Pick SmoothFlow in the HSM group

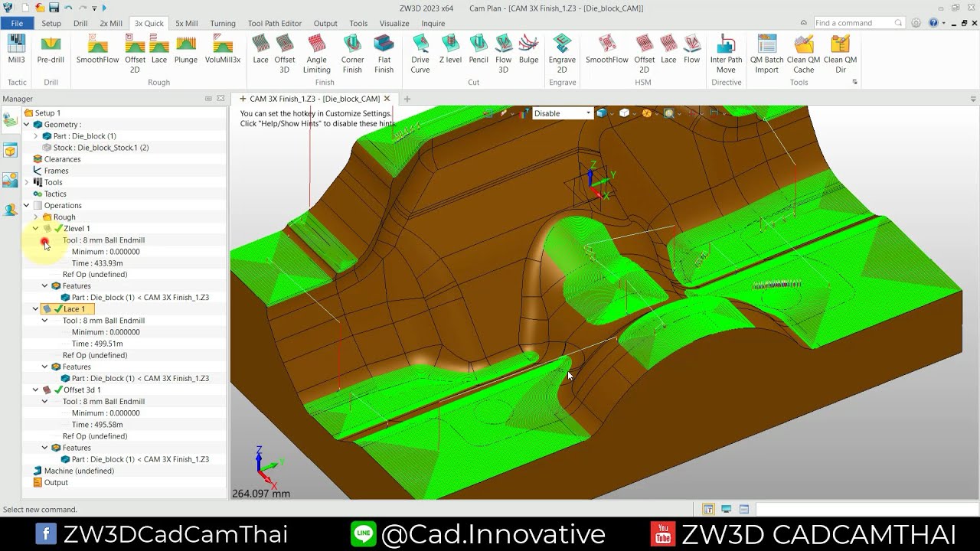(607, 49)
